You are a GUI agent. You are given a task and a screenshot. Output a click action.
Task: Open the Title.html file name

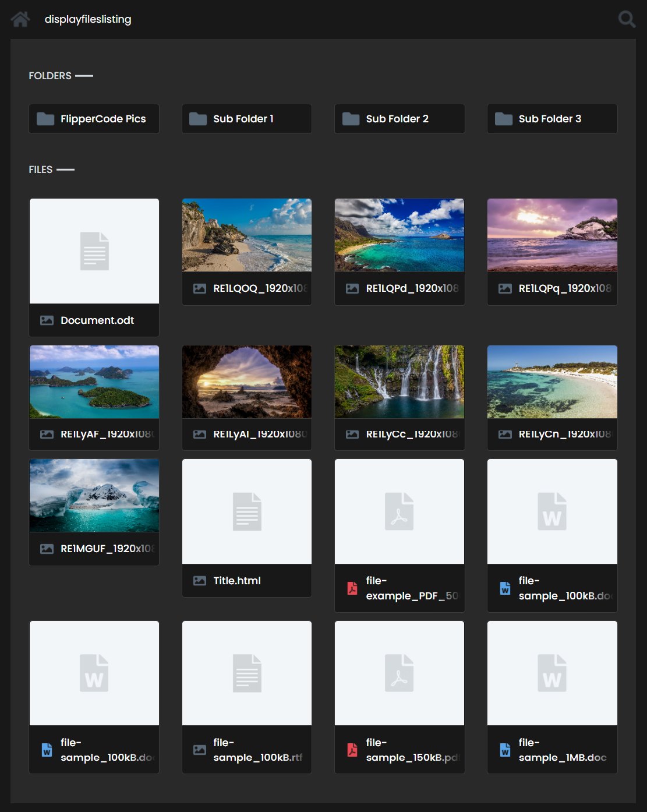[237, 581]
